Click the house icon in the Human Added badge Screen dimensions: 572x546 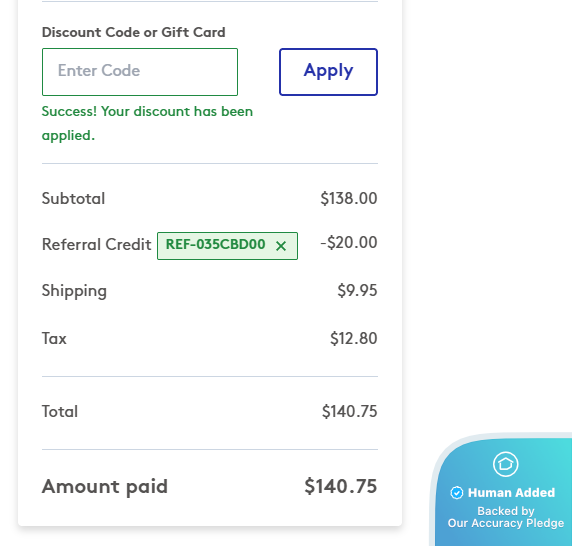point(505,464)
